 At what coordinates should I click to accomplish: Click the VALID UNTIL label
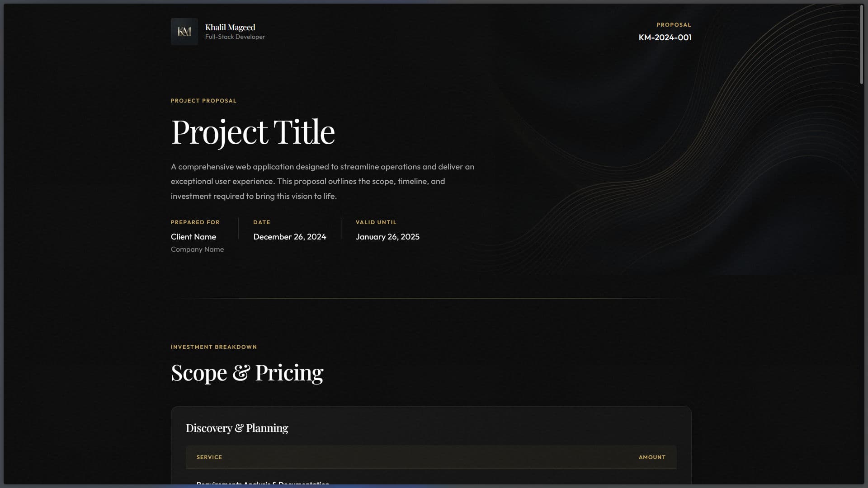point(376,222)
